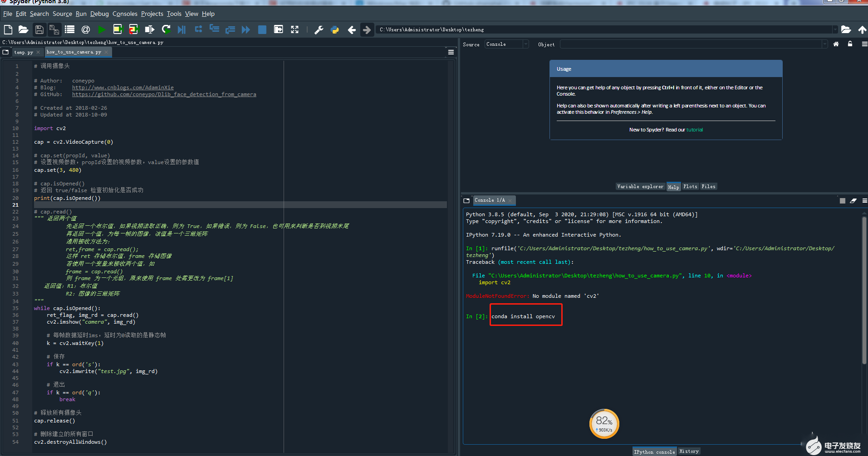Image resolution: width=868 pixels, height=456 pixels.
Task: Toggle the Help pane lock icon
Action: click(850, 44)
